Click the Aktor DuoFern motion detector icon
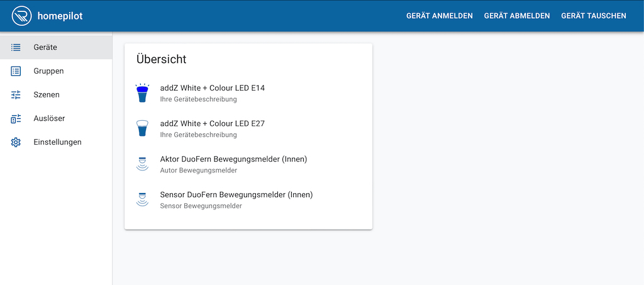The image size is (644, 285). coord(142,164)
